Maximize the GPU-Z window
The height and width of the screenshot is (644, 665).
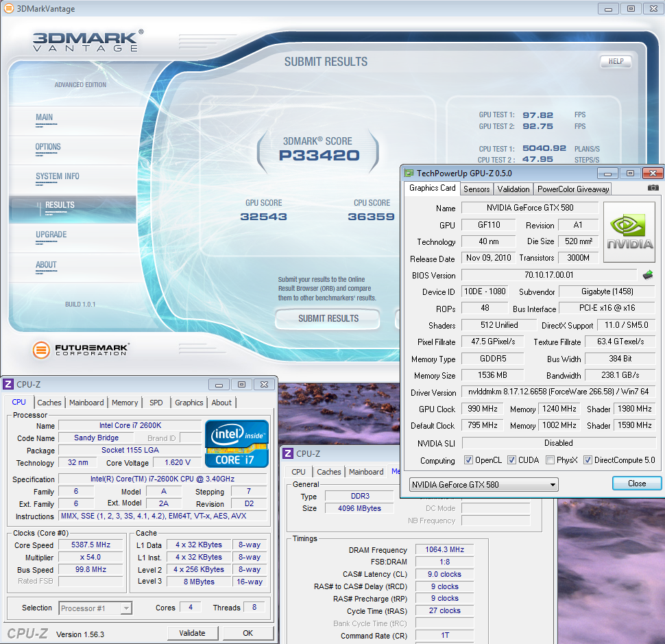tap(630, 173)
